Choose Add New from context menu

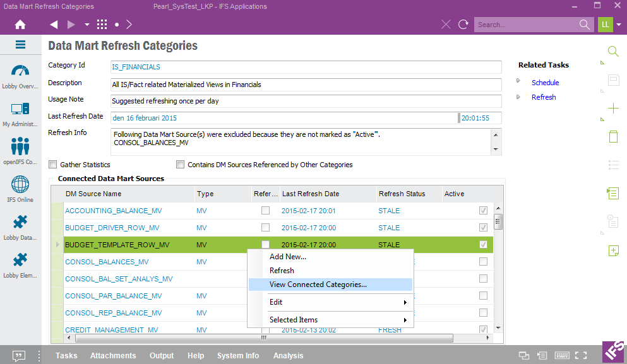point(287,257)
